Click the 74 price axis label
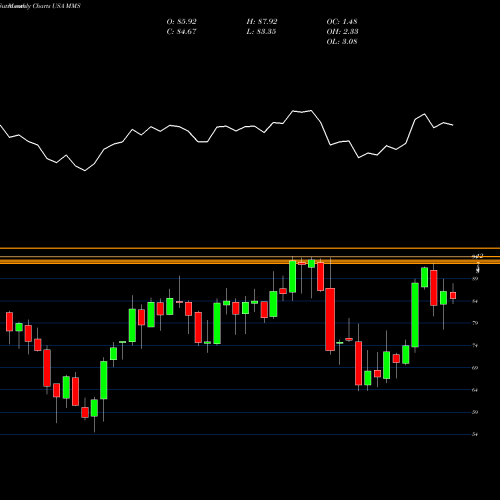This screenshot has width=500, height=500. coord(475,346)
